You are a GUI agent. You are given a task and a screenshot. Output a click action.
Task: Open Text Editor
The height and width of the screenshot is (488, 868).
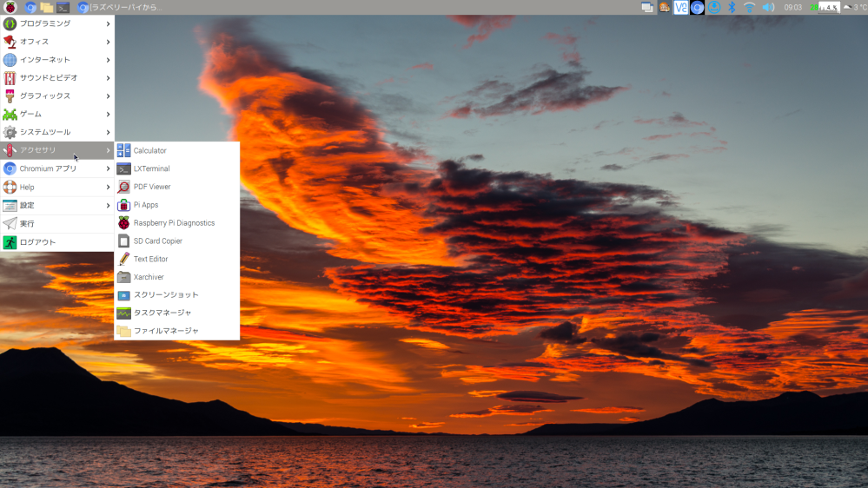150,260
